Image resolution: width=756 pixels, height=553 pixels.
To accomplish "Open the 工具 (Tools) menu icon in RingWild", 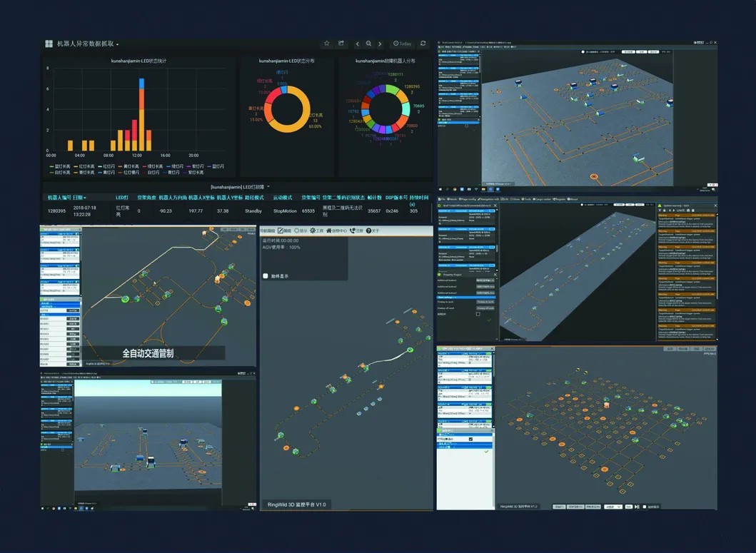I will pyautogui.click(x=313, y=231).
